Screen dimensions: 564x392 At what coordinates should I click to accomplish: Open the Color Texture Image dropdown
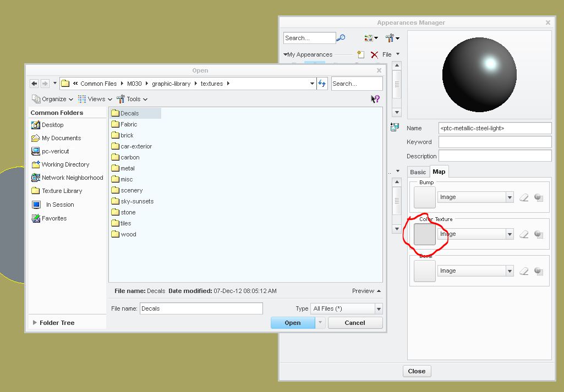tap(475, 234)
